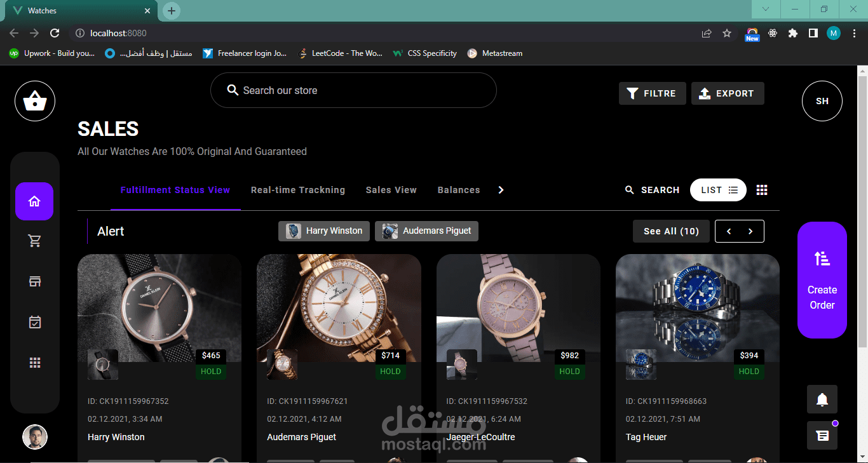Image resolution: width=868 pixels, height=463 pixels.
Task: Open Upwork bookmark
Action: 52,53
